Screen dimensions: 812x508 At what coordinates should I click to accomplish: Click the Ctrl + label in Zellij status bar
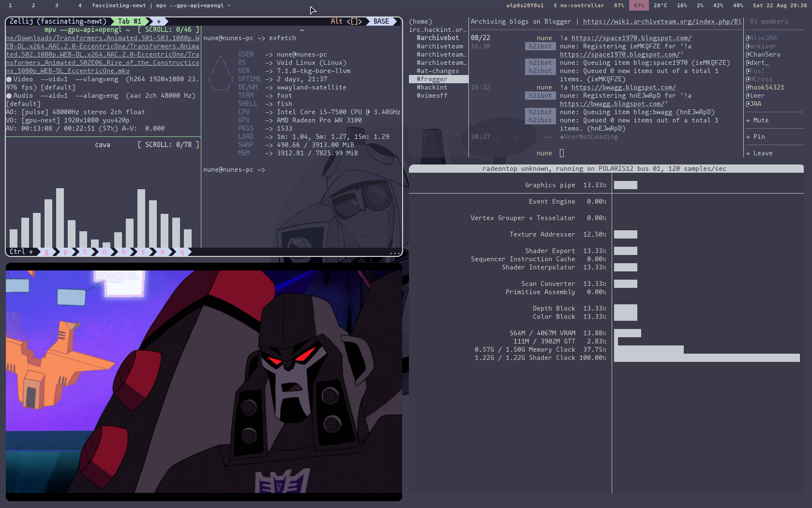[21, 252]
